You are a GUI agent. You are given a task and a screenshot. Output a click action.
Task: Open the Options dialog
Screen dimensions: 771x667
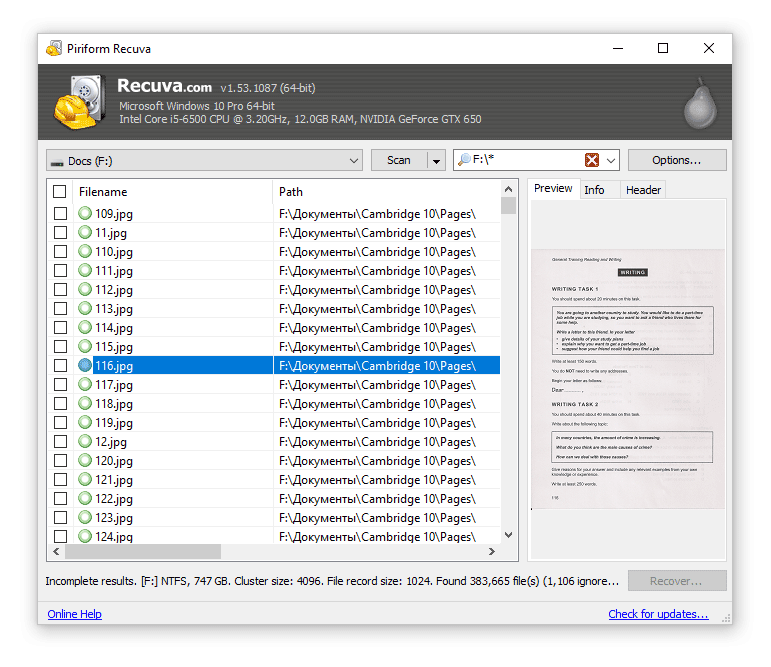[x=677, y=160]
